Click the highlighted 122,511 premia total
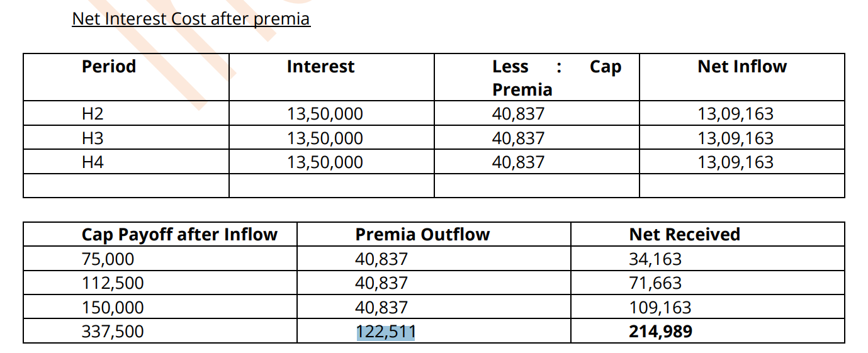Viewport: 868px width, 353px height. coord(386,332)
